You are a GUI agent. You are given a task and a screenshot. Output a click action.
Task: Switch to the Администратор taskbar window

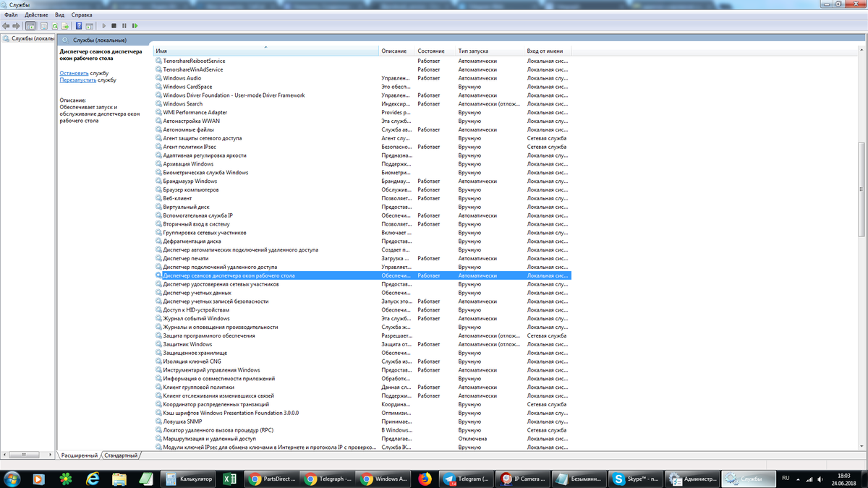point(691,479)
